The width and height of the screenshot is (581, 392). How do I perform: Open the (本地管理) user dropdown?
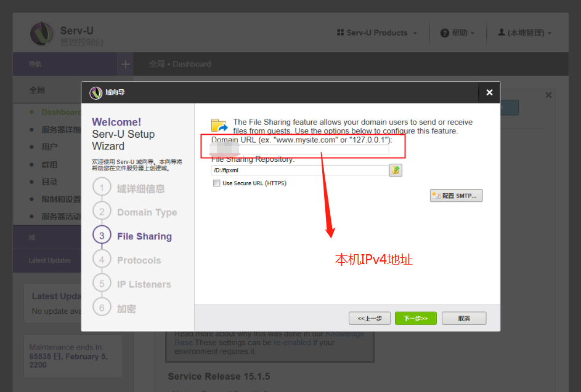pos(524,33)
